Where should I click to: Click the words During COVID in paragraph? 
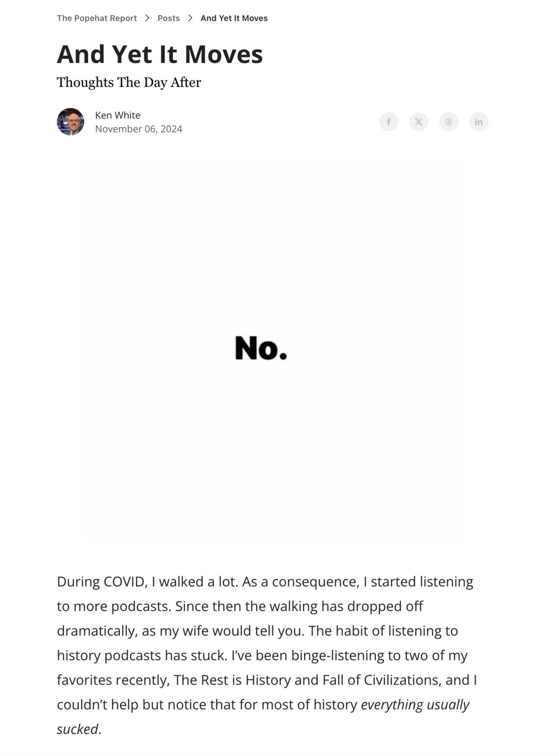point(102,582)
